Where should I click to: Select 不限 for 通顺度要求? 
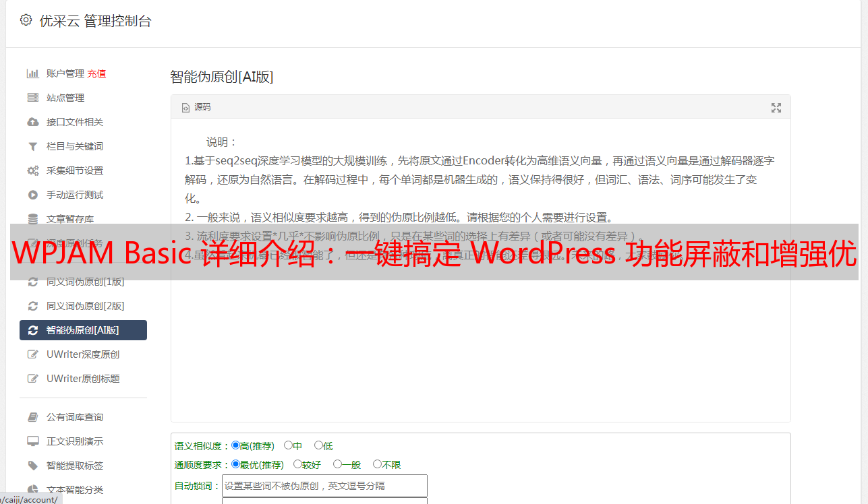pos(377,464)
